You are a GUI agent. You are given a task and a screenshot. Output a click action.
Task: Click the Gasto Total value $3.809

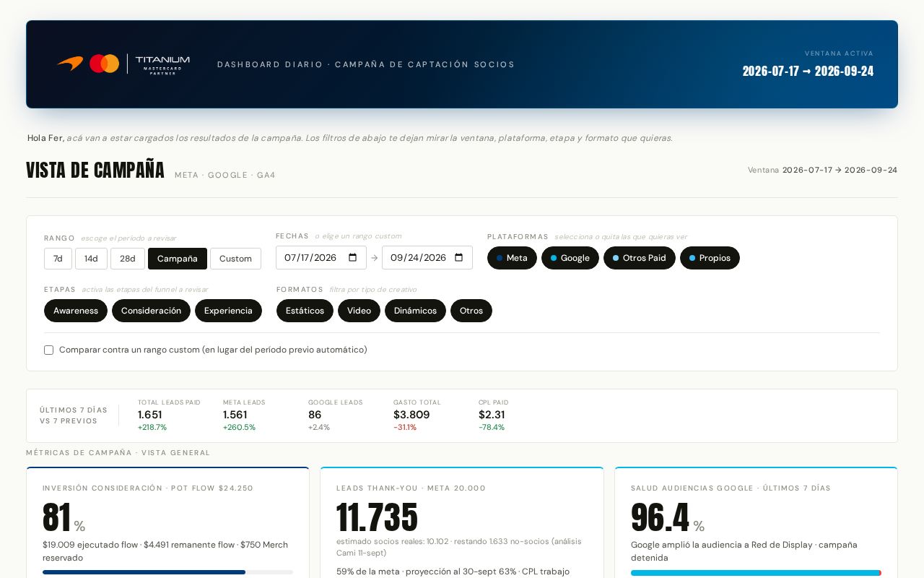click(411, 415)
